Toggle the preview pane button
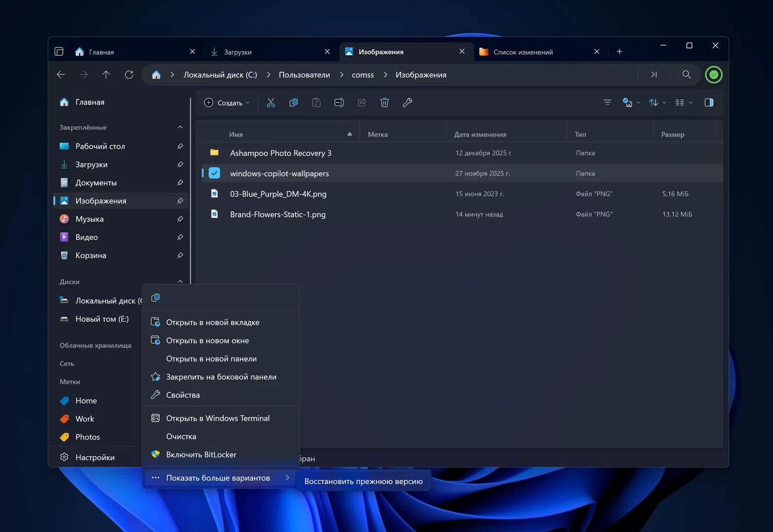The image size is (773, 532). tap(709, 102)
